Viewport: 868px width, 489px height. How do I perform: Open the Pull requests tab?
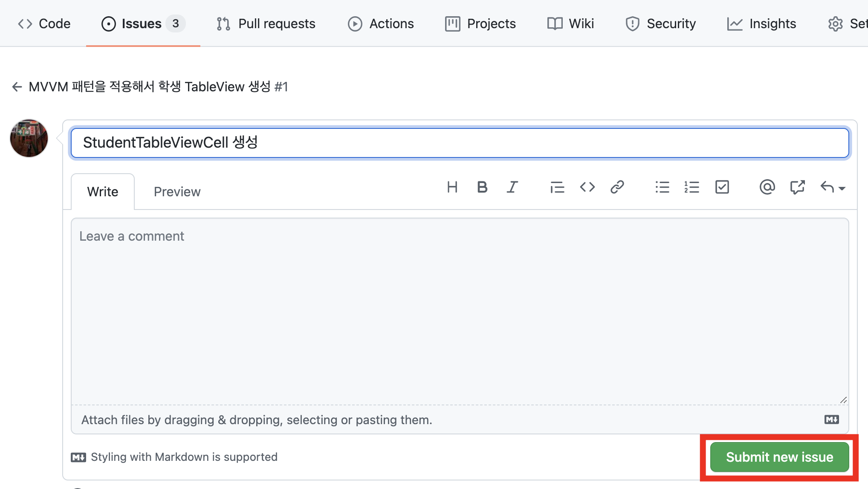pos(266,23)
